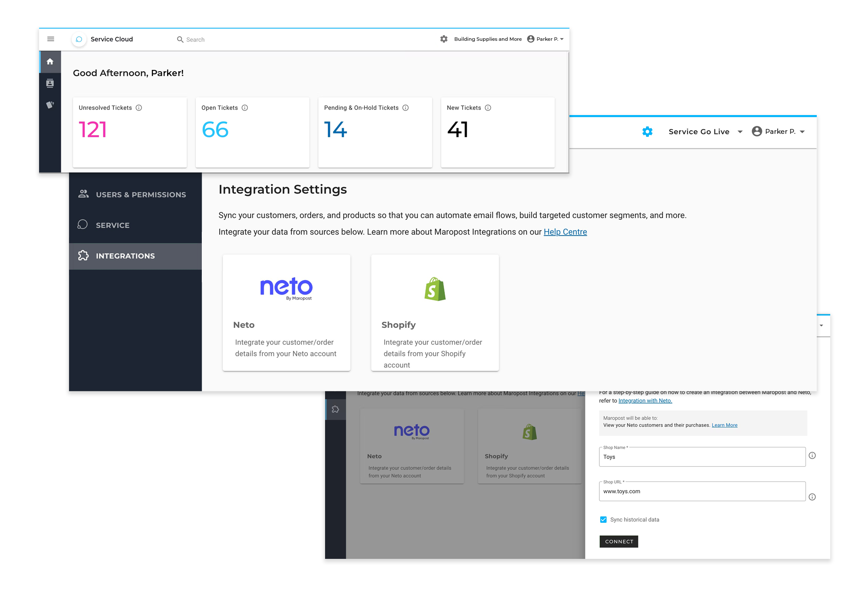Click info icon beside Shop Name field

point(812,456)
